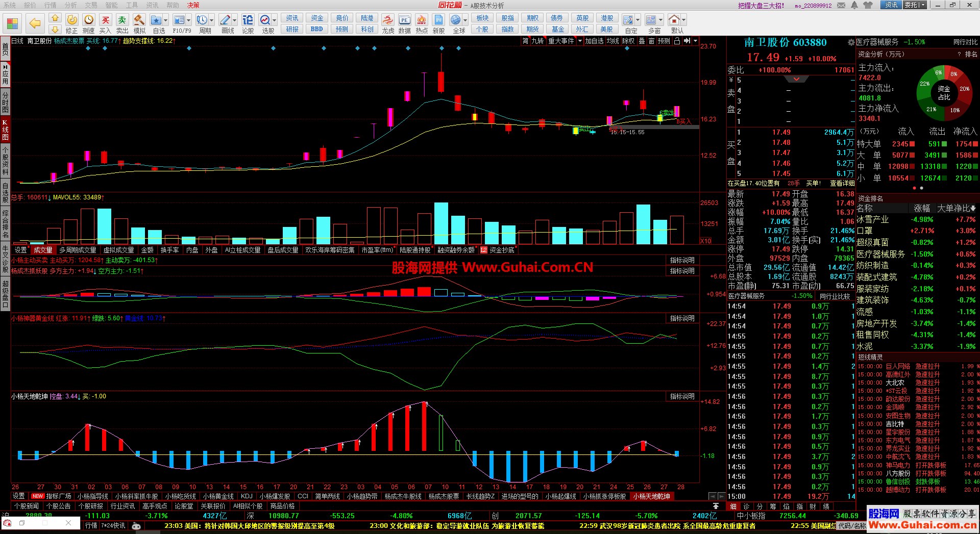980x534 pixels.
Task: Toggle the 窗 window button on chart bar
Action: (652, 41)
